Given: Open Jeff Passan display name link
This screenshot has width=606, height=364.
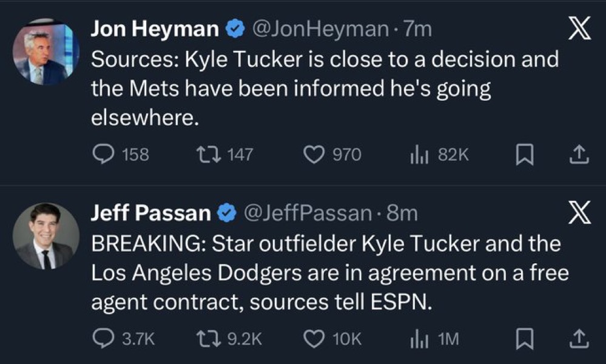Looking at the screenshot, I should point(151,212).
